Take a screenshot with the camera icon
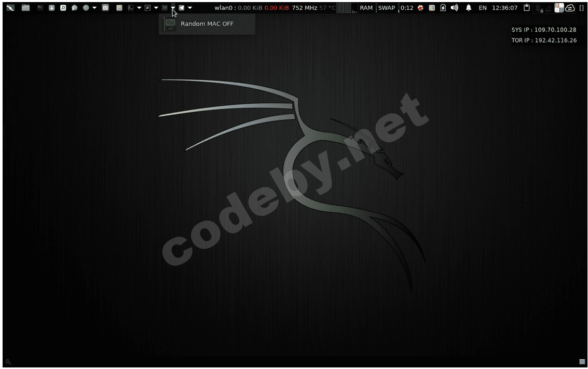The image size is (588, 369). [x=105, y=7]
